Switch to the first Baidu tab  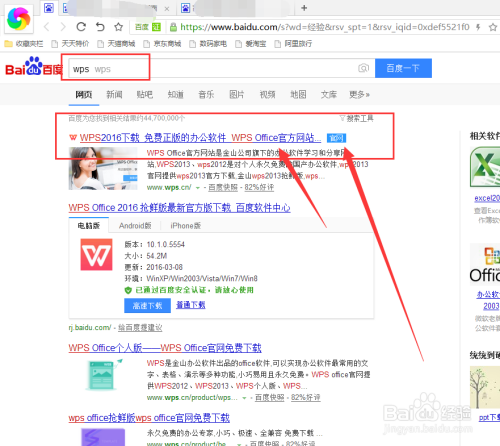[x=49, y=8]
